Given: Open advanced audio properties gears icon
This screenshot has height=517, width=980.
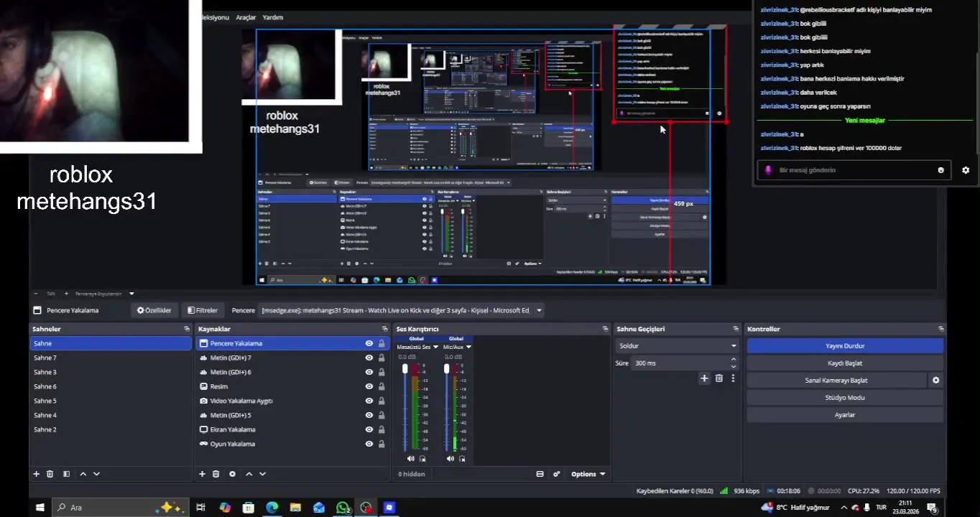Looking at the screenshot, I should (556, 474).
